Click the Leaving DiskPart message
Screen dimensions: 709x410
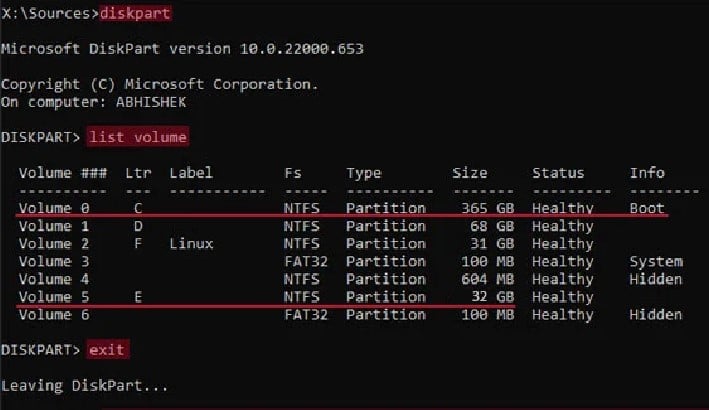coord(86,385)
